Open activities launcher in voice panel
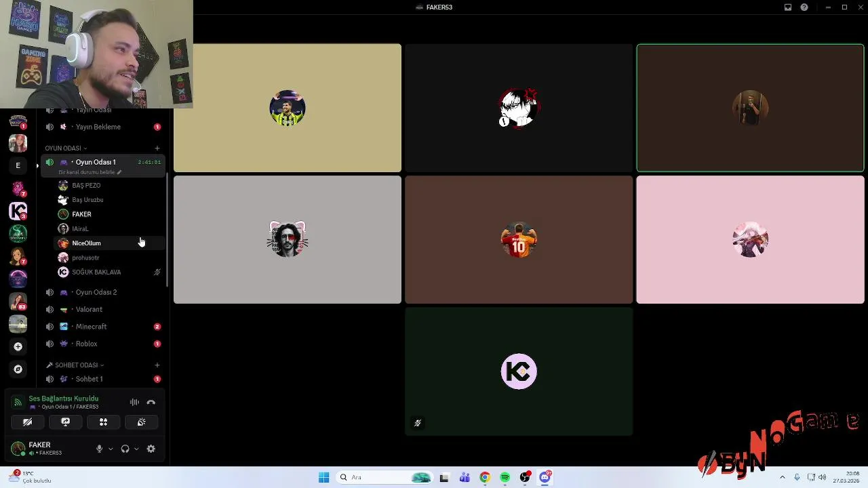 tap(103, 422)
